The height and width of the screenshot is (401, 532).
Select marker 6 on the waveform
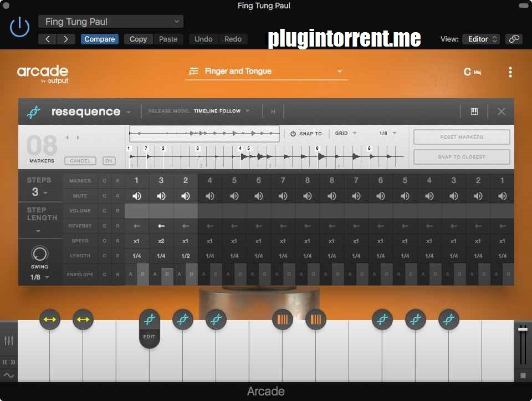coord(317,149)
